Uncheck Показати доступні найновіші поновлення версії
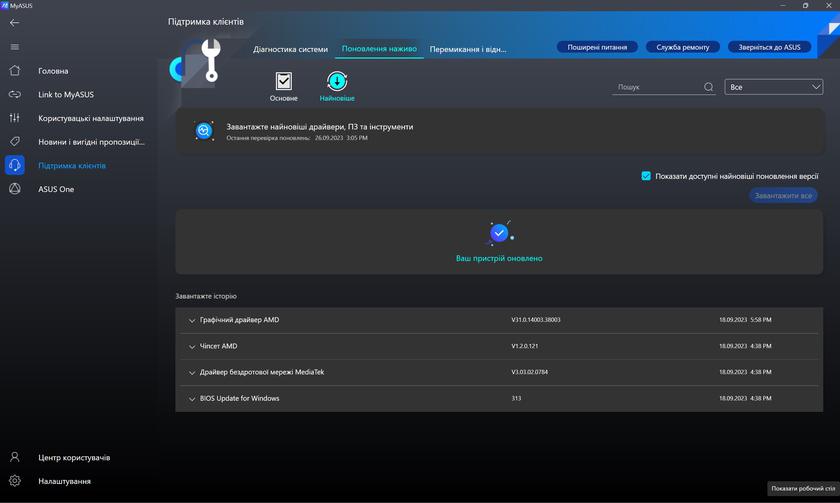The width and height of the screenshot is (840, 503). pyautogui.click(x=646, y=176)
